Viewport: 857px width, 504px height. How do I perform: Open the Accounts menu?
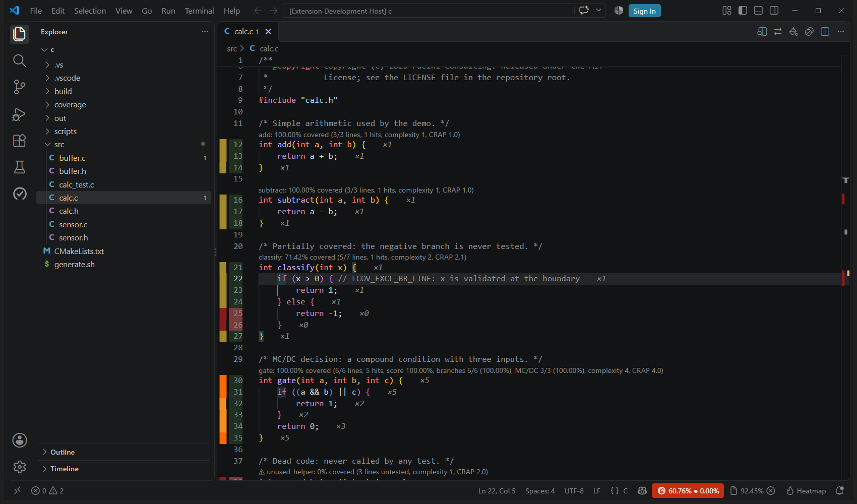[19, 440]
